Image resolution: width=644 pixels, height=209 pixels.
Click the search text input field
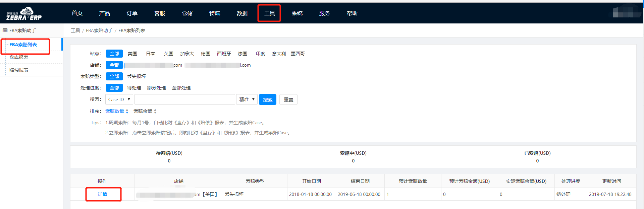coord(184,99)
